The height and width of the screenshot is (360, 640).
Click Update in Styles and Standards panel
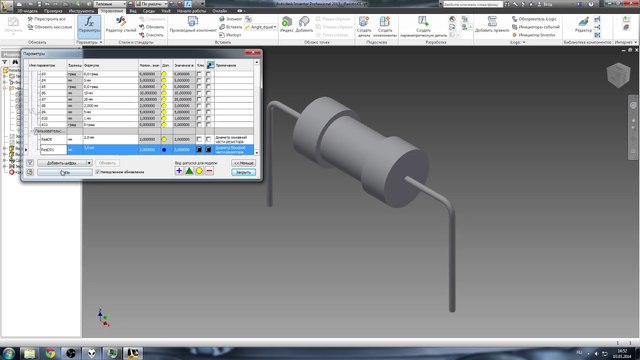click(x=151, y=27)
